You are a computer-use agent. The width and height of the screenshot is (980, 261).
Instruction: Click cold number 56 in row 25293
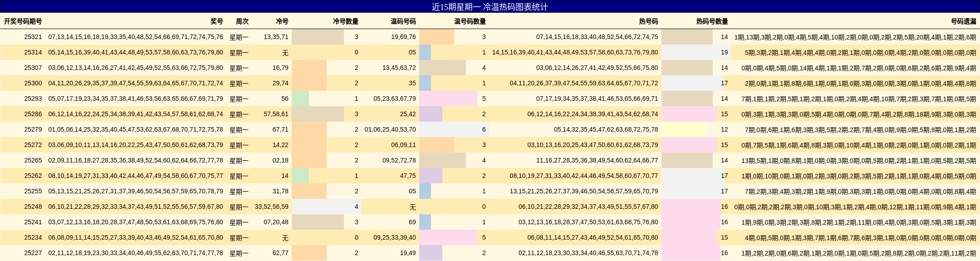(285, 98)
